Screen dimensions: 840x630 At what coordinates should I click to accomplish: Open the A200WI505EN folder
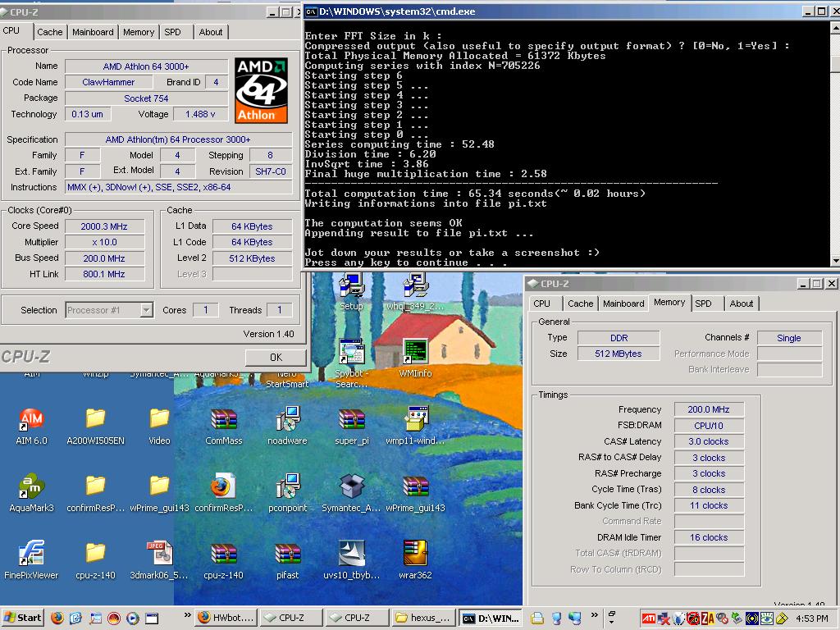coord(95,426)
